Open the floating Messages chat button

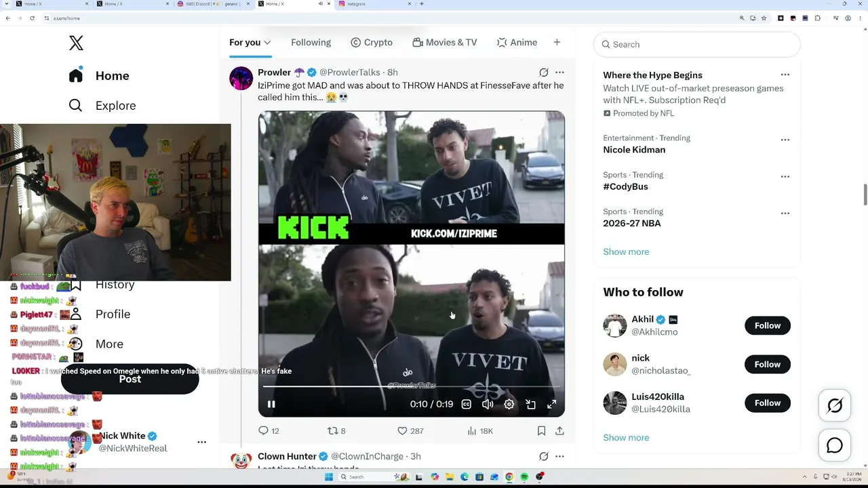click(x=835, y=445)
